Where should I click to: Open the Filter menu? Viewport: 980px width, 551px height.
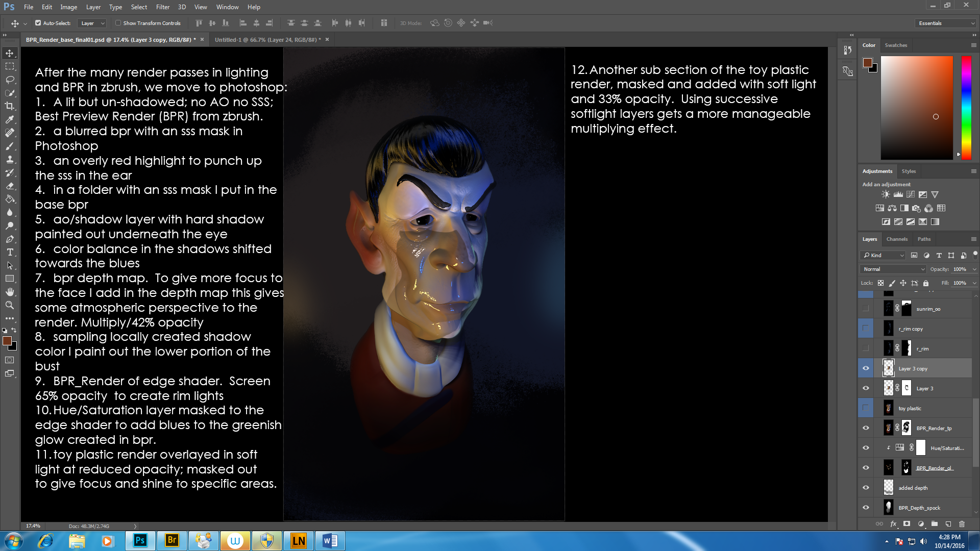(x=162, y=7)
